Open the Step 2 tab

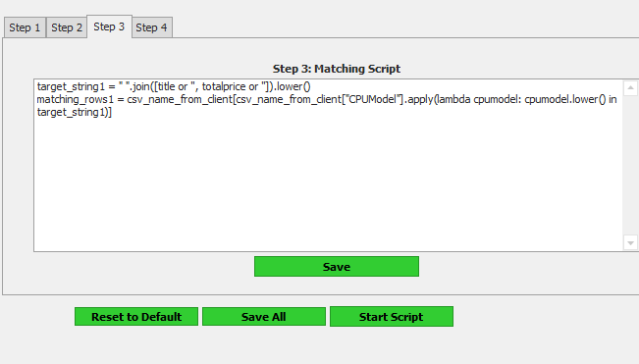tap(67, 27)
